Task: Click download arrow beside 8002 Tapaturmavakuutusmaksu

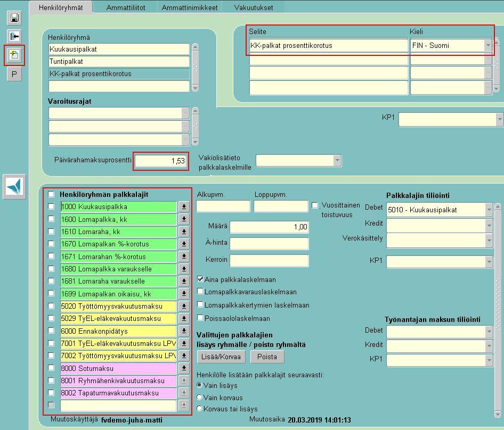Action: (184, 393)
